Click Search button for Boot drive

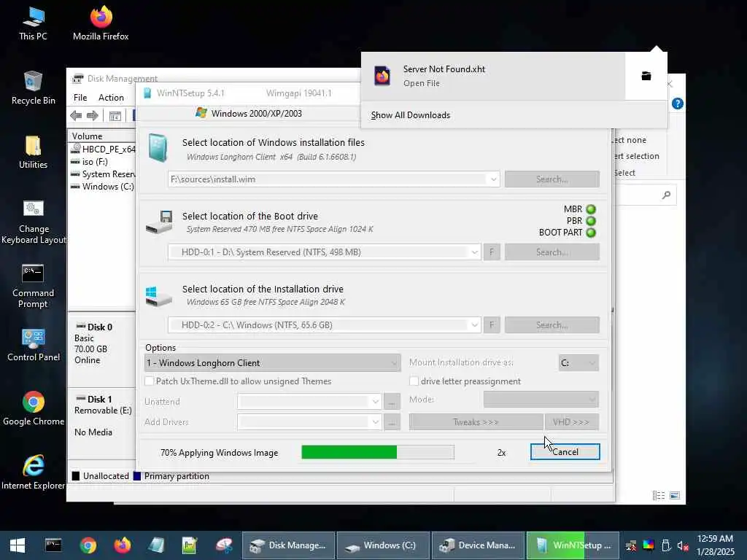coord(552,252)
